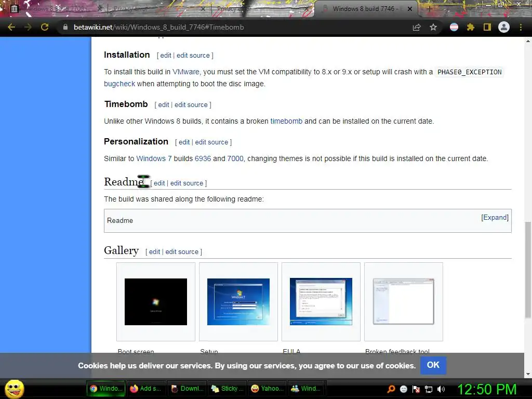
Task: Expand the Readme collapsible box
Action: tap(495, 218)
